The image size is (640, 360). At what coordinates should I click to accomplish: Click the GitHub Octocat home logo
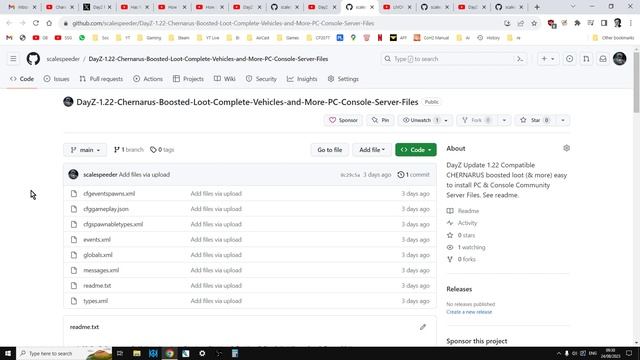click(33, 59)
